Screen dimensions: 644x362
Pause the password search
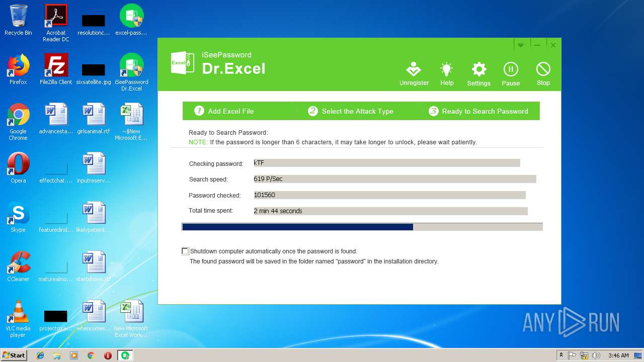pyautogui.click(x=511, y=74)
